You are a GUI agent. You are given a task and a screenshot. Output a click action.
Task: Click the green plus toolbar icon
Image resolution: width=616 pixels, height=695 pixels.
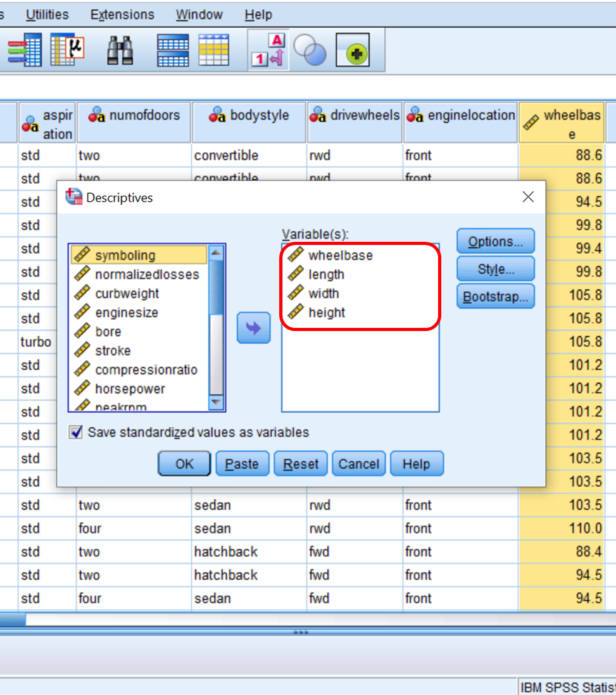pos(353,50)
